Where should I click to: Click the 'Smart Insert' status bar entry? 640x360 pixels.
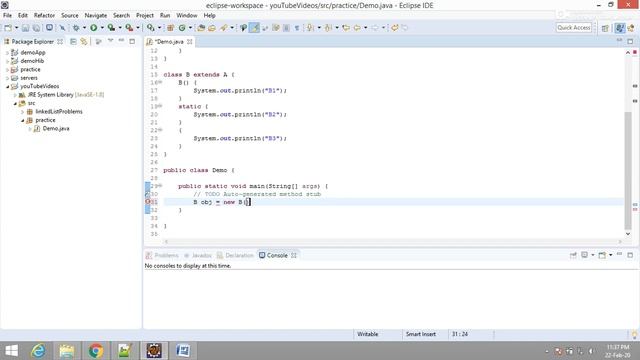(420, 334)
